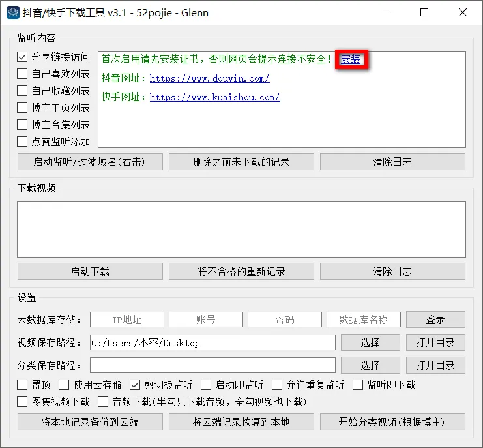Viewport: 483px width, 448px height.
Task: Click 删除之前未下载的记录 button
Action: (241, 162)
